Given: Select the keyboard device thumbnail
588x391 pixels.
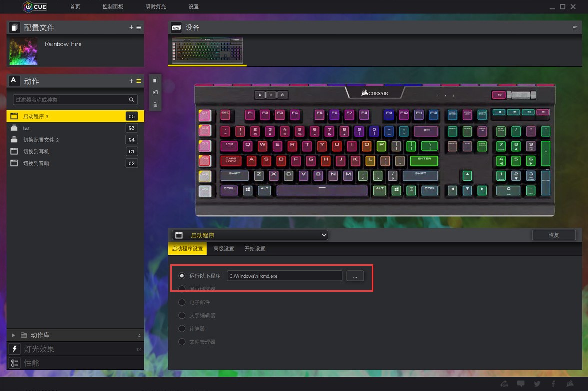Looking at the screenshot, I should point(207,50).
